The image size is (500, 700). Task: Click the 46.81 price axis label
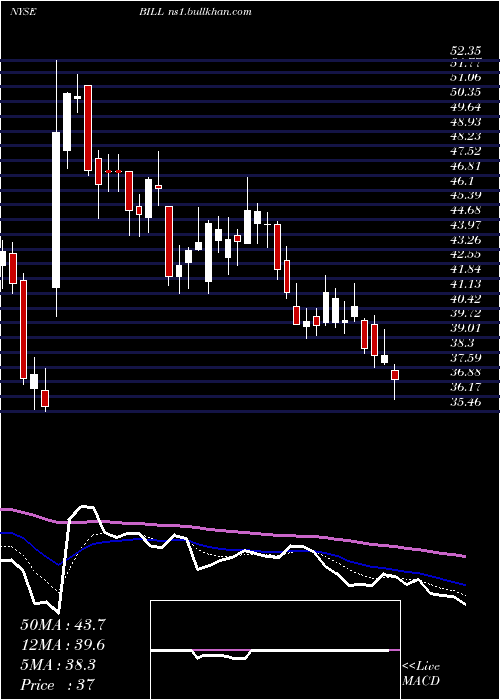tap(466, 166)
